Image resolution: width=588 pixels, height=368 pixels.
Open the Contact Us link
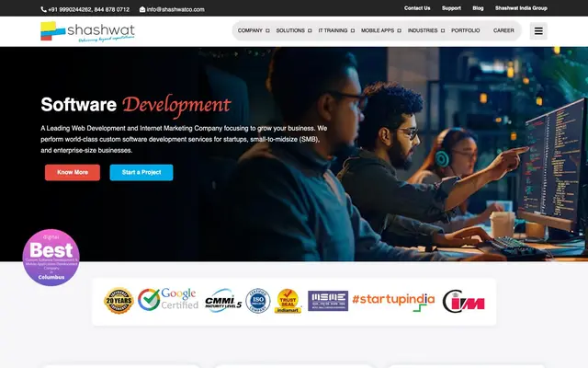coord(417,8)
